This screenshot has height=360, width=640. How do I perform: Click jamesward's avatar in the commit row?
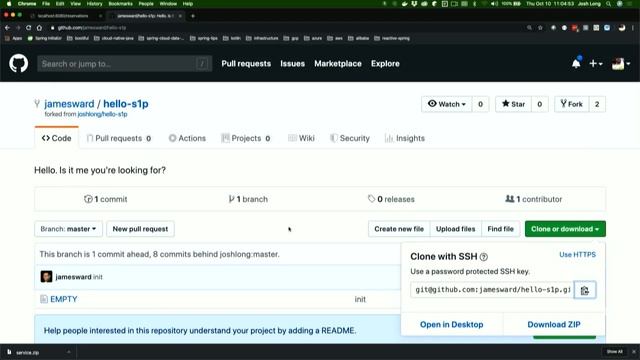pos(46,276)
